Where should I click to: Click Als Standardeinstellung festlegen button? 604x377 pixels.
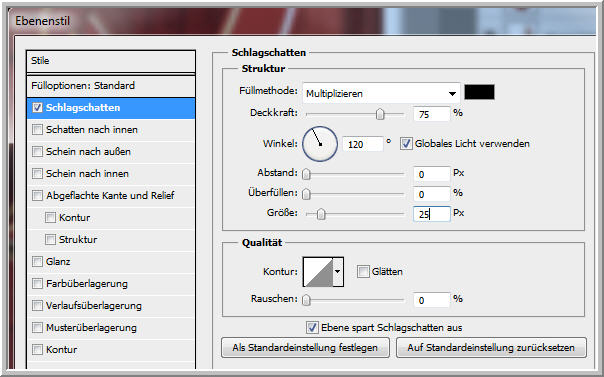click(305, 348)
